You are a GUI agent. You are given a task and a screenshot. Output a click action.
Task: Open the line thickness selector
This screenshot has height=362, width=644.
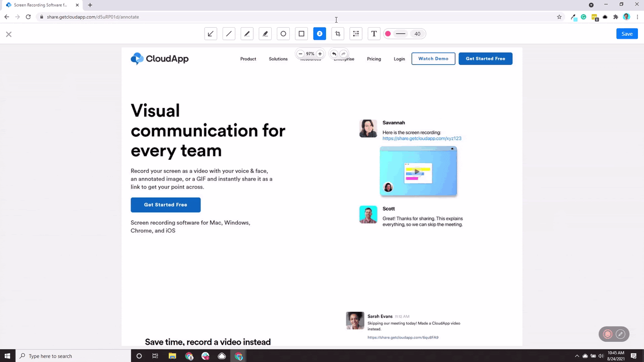tap(400, 34)
